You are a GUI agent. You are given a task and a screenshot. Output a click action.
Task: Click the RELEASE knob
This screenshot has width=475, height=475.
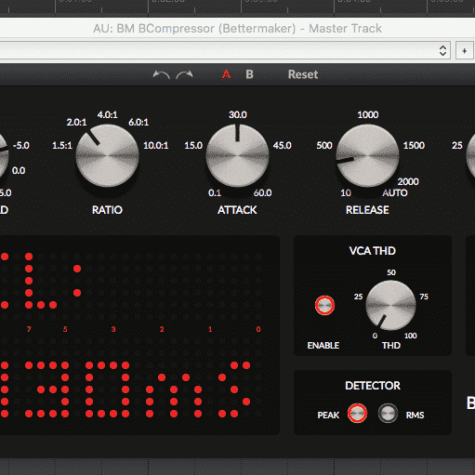pyautogui.click(x=367, y=156)
